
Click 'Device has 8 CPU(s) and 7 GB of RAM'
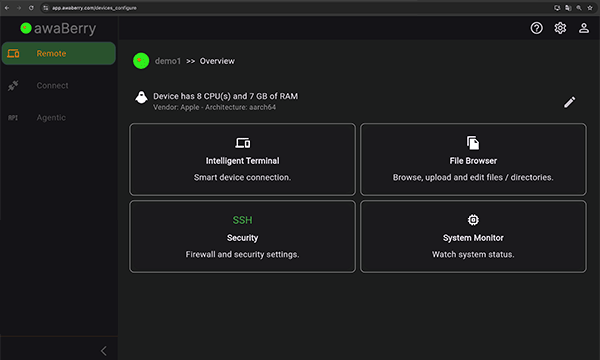[225, 96]
